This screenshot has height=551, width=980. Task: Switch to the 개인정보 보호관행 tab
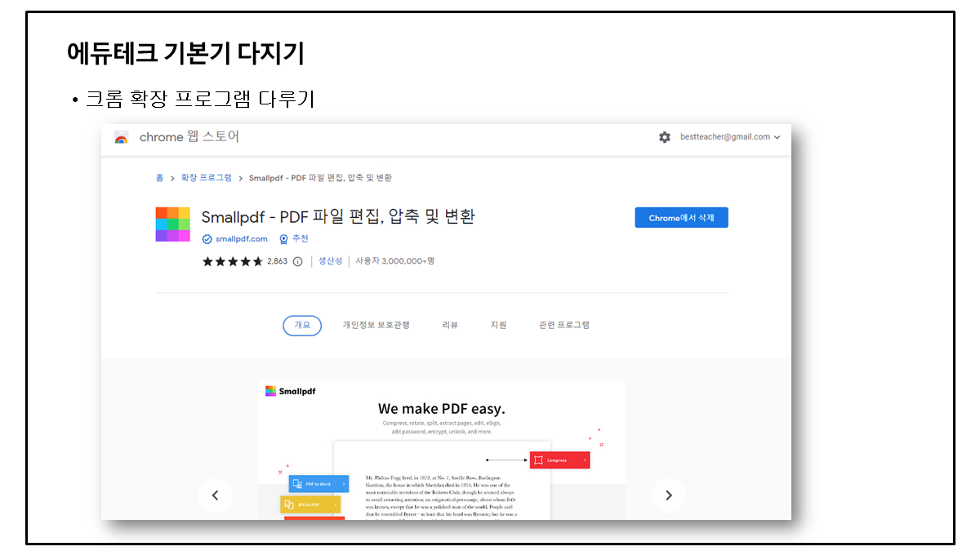[376, 325]
